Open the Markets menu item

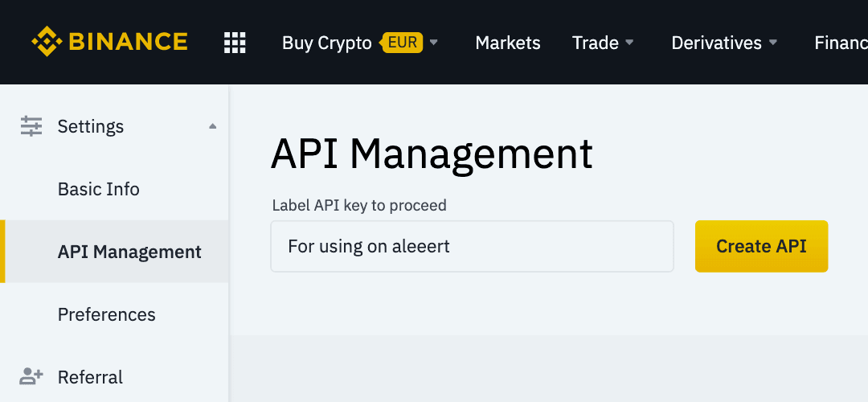[508, 43]
